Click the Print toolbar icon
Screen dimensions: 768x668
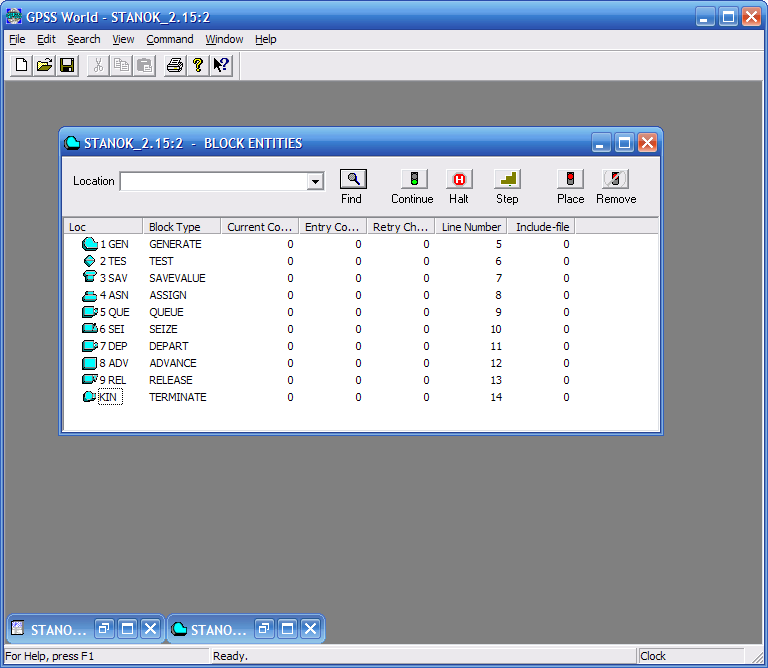click(x=175, y=65)
